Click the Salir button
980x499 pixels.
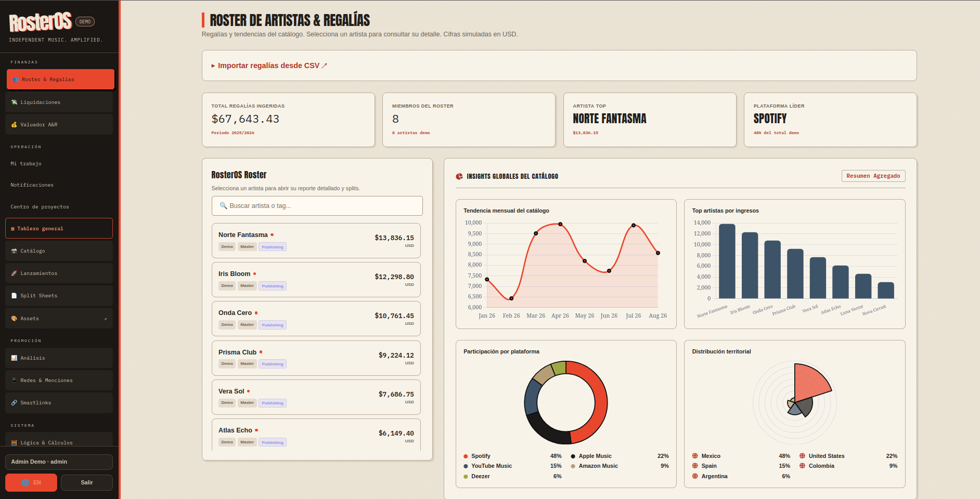tap(87, 482)
